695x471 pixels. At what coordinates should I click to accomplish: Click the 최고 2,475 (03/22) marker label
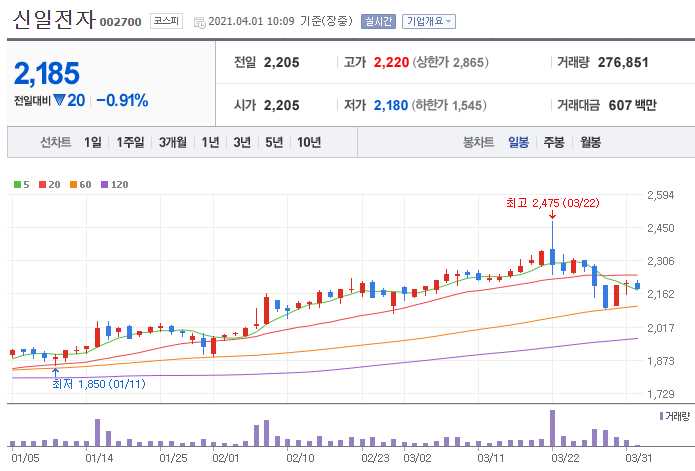click(x=552, y=203)
